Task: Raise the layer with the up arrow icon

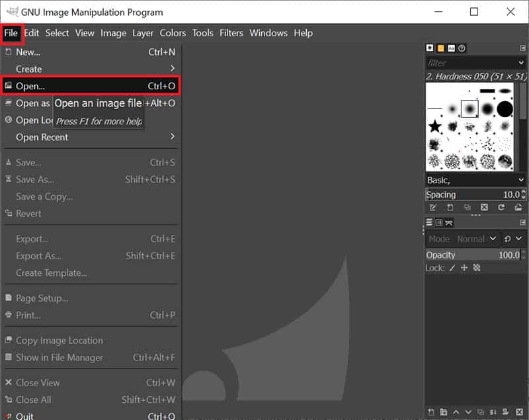Action: 456,412
